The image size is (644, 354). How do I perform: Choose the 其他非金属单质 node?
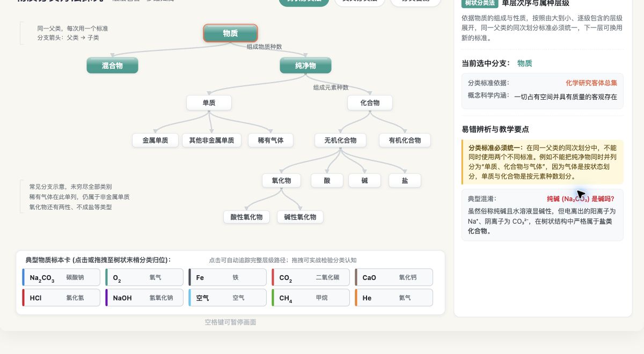tap(211, 140)
